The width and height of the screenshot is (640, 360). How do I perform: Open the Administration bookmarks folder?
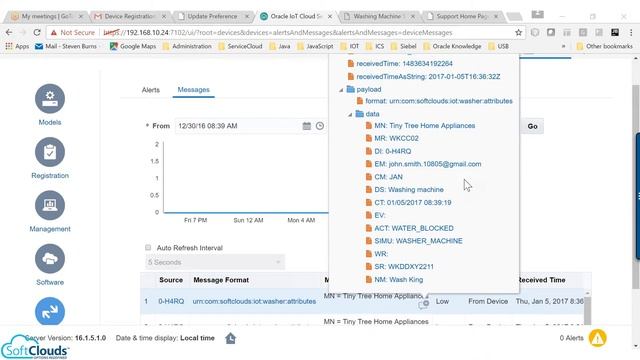click(187, 47)
